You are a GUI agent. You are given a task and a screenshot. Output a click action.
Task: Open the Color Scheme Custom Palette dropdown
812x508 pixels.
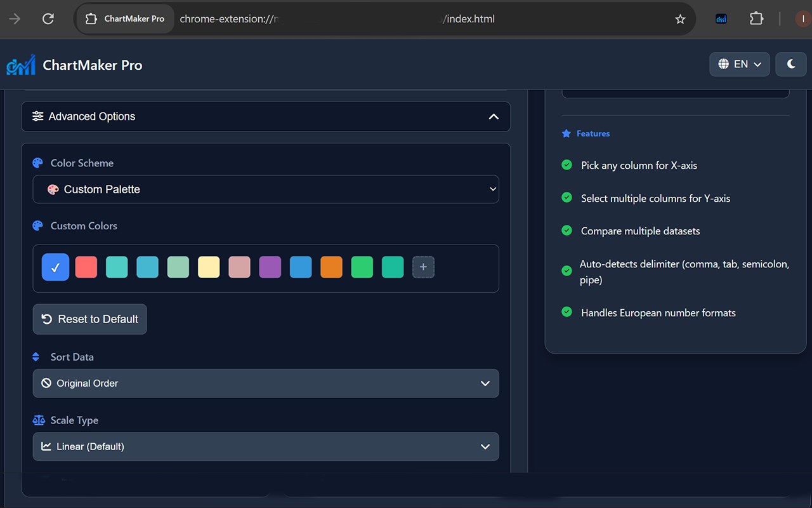click(266, 189)
